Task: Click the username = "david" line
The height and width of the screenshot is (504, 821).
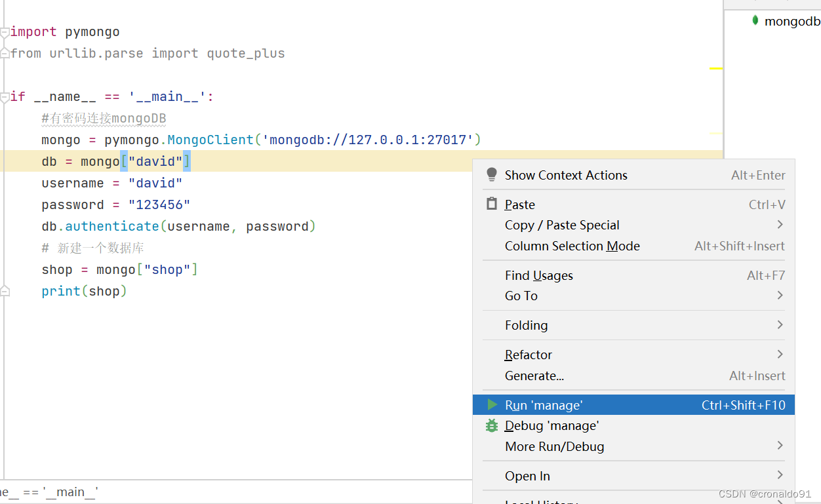Action: [x=112, y=183]
